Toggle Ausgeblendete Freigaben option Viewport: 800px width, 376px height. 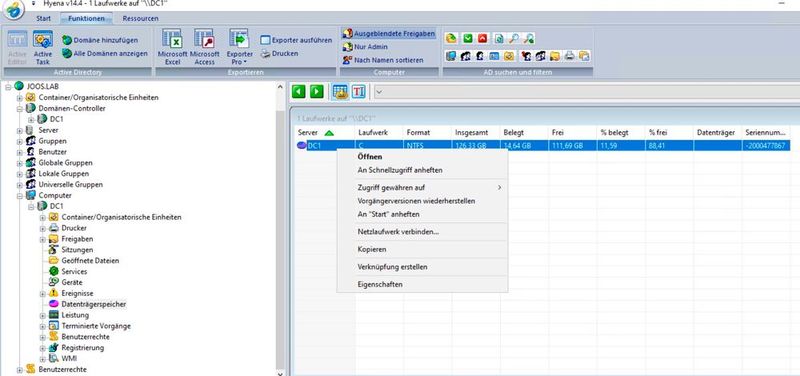[x=389, y=34]
